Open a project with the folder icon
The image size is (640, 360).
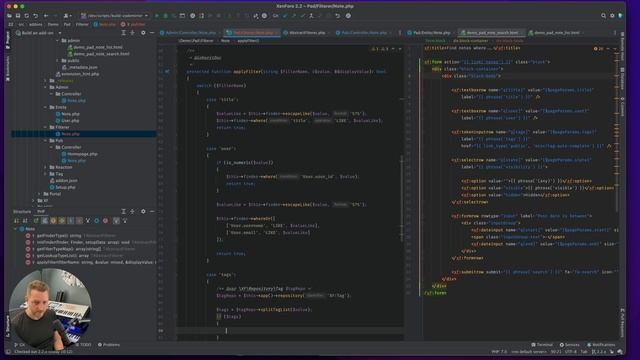click(9, 16)
